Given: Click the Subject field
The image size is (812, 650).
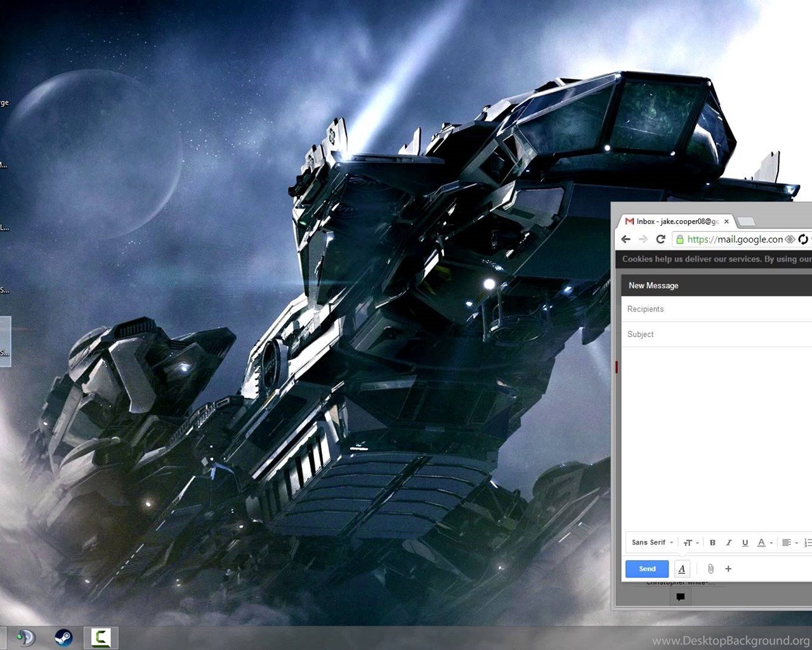Looking at the screenshot, I should point(717,335).
